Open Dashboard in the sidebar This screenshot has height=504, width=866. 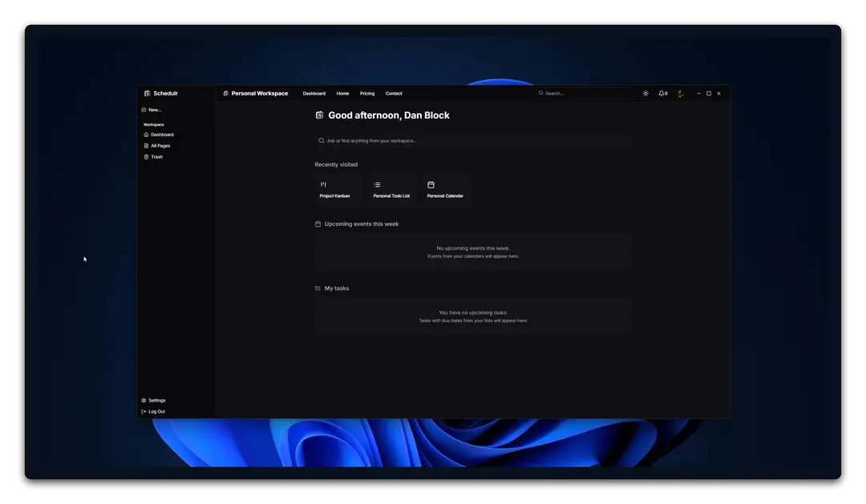click(x=161, y=135)
